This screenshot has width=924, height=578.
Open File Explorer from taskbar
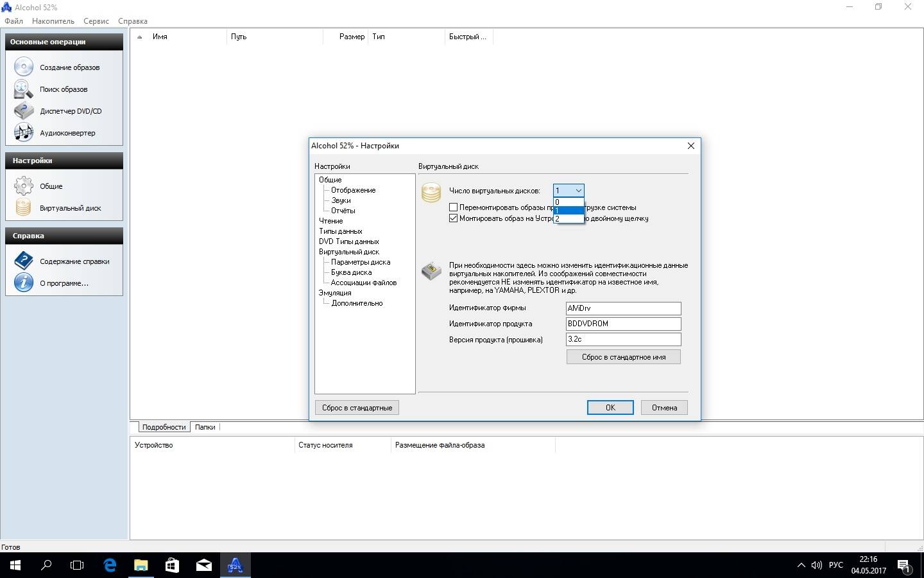point(141,565)
